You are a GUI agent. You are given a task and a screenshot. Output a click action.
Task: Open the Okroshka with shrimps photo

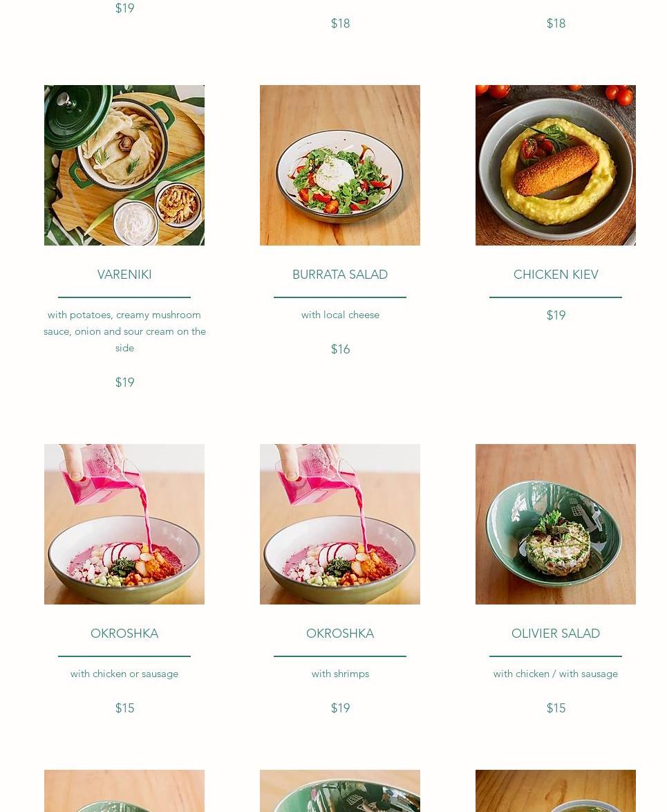click(x=340, y=524)
